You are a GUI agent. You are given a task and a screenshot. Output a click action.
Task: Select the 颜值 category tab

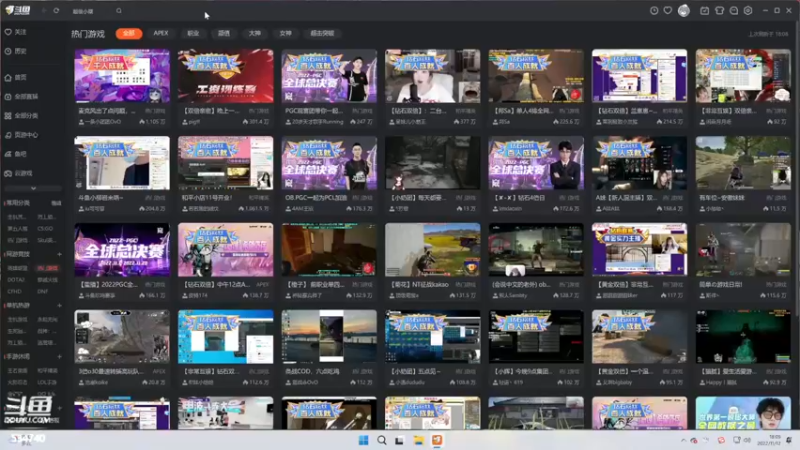223,33
